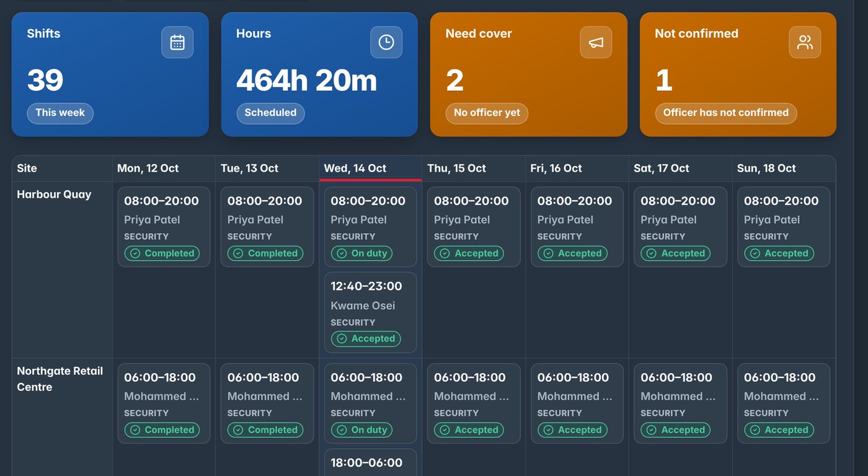Click the "Hours" card title
The height and width of the screenshot is (476, 868).
click(x=254, y=33)
